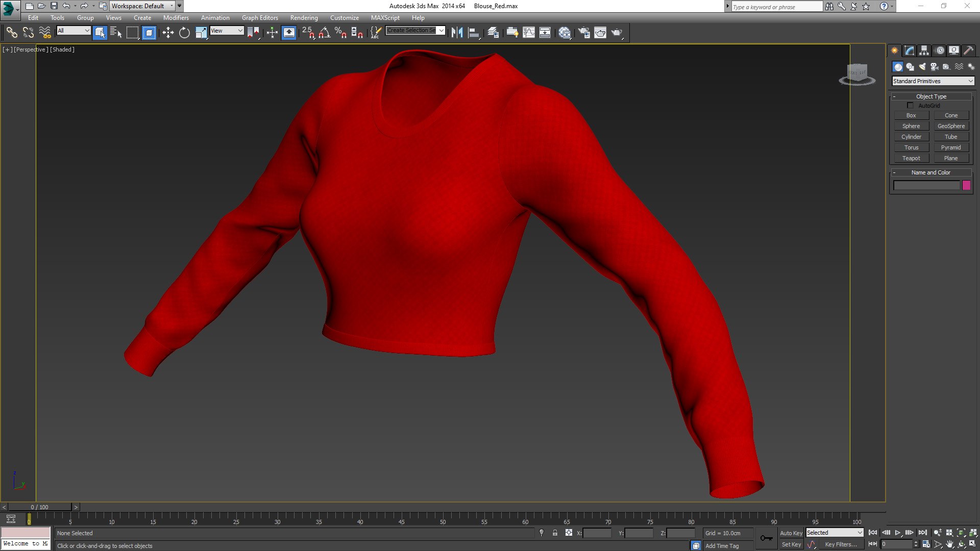Open the View reference coordinate dropdown
Viewport: 980px width, 551px height.
227,31
